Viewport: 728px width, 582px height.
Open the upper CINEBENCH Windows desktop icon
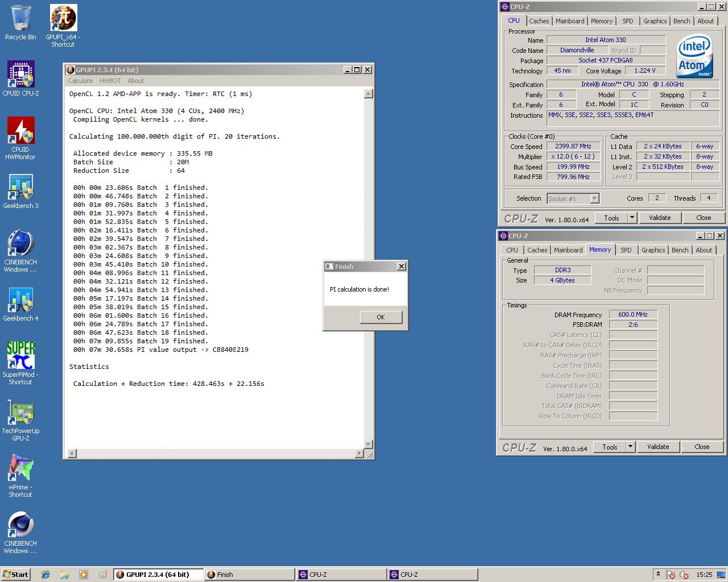20,251
